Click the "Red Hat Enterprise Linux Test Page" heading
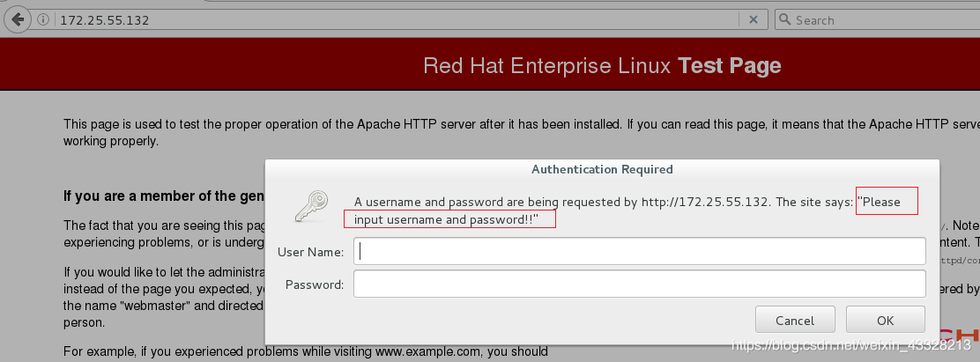This screenshot has height=362, width=980. tap(602, 65)
